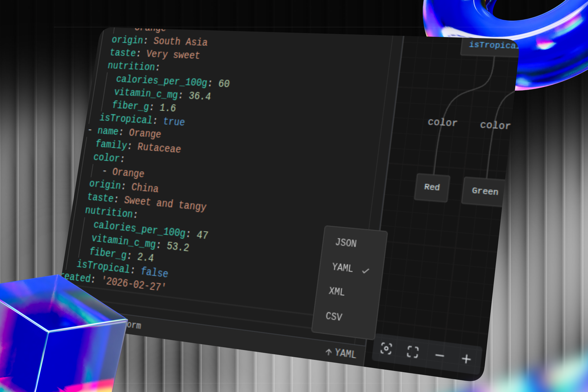Click the partially hidden 'orm' button at bottom
This screenshot has width=588, height=392.
point(134,325)
